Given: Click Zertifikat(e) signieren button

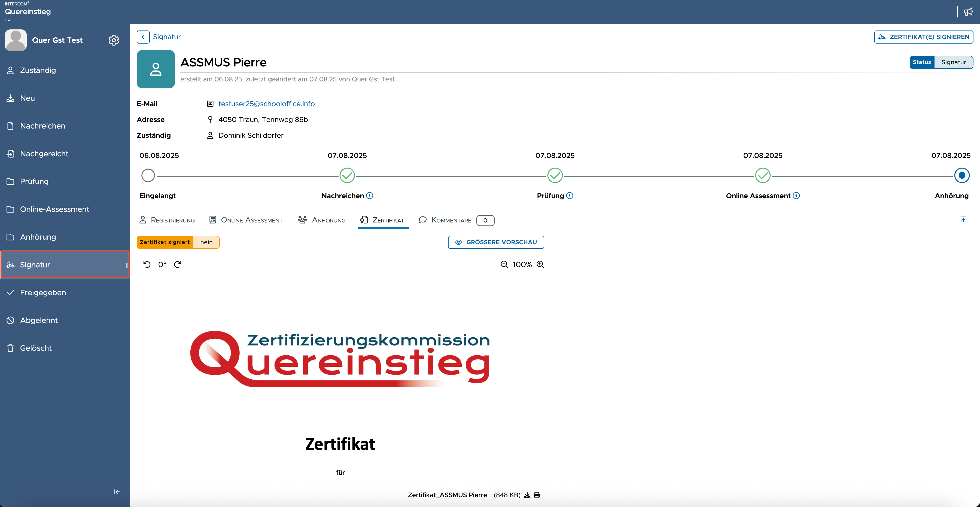Looking at the screenshot, I should pyautogui.click(x=923, y=37).
